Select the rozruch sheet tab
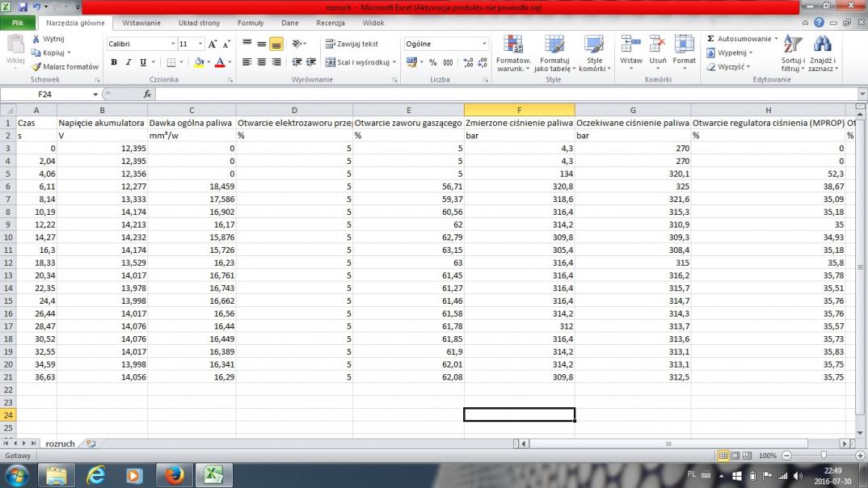Screen dimensions: 868x488 (x=60, y=444)
